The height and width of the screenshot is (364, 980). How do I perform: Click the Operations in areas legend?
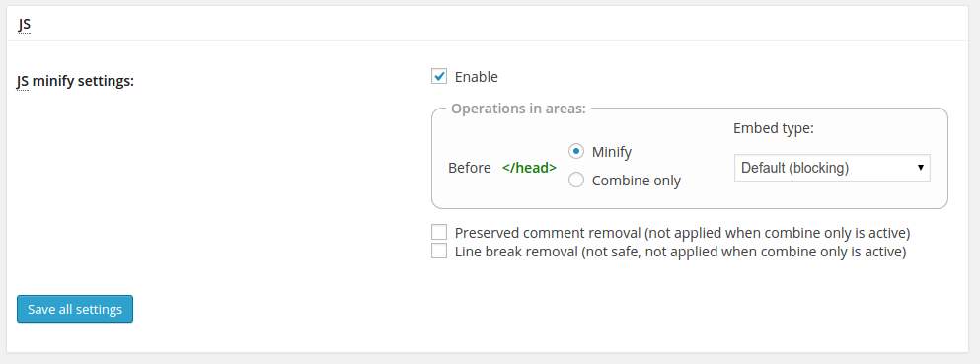519,108
